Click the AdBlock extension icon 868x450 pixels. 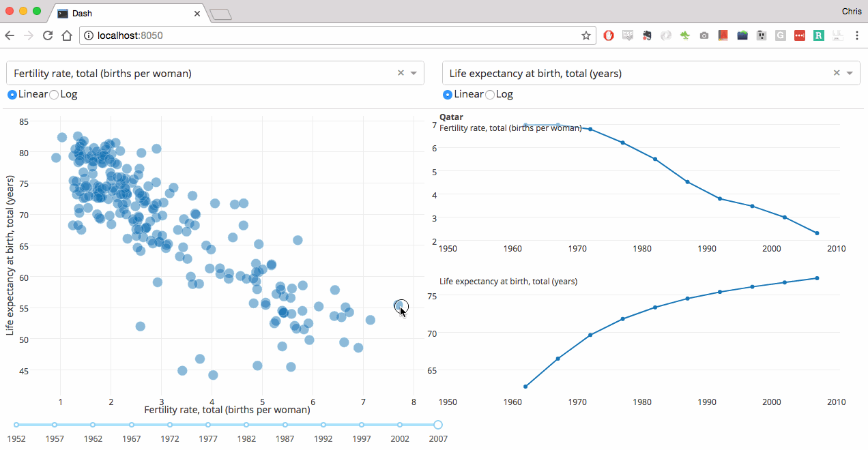(608, 35)
